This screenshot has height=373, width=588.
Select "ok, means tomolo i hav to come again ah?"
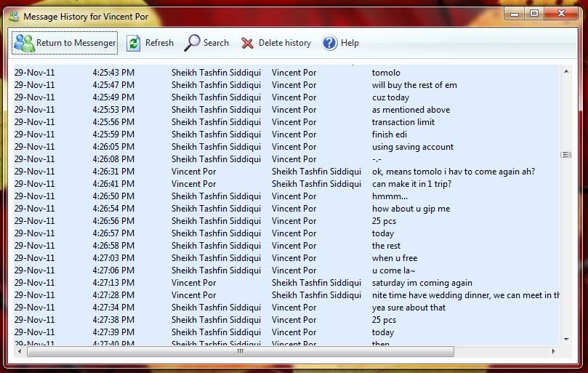pyautogui.click(x=454, y=172)
